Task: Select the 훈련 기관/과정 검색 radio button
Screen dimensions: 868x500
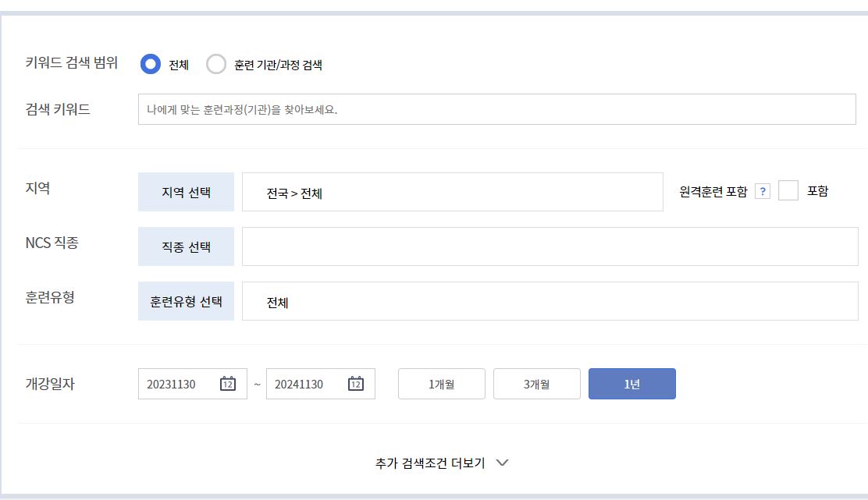Action: coord(216,64)
